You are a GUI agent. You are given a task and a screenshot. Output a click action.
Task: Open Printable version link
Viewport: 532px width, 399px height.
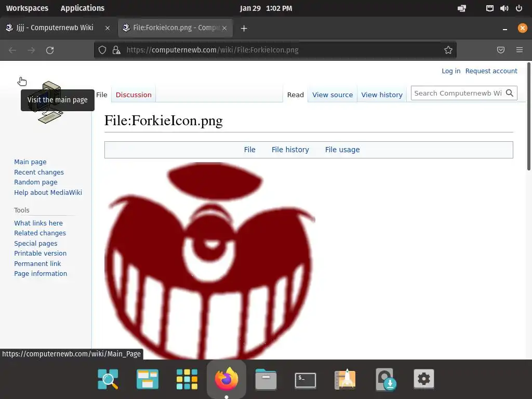pos(40,254)
